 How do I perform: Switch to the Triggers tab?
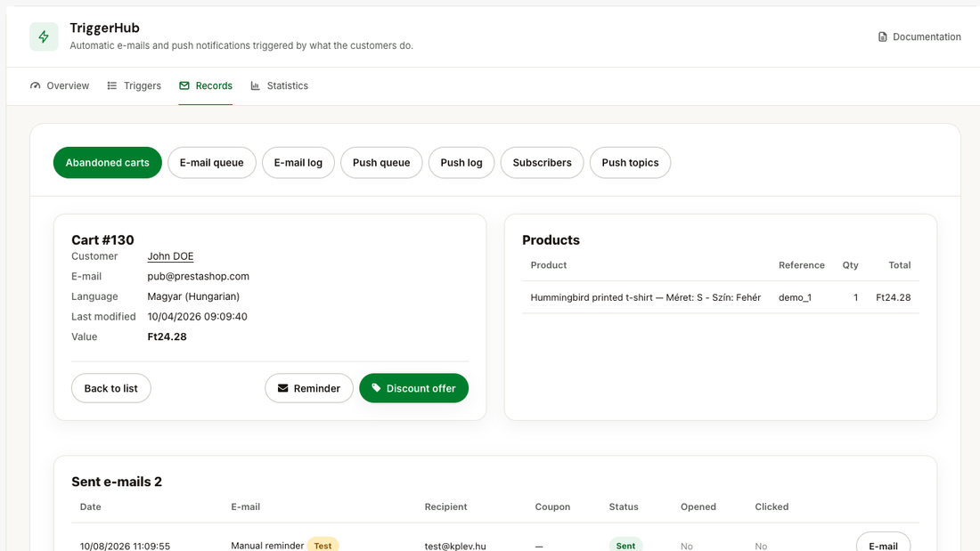pyautogui.click(x=134, y=85)
